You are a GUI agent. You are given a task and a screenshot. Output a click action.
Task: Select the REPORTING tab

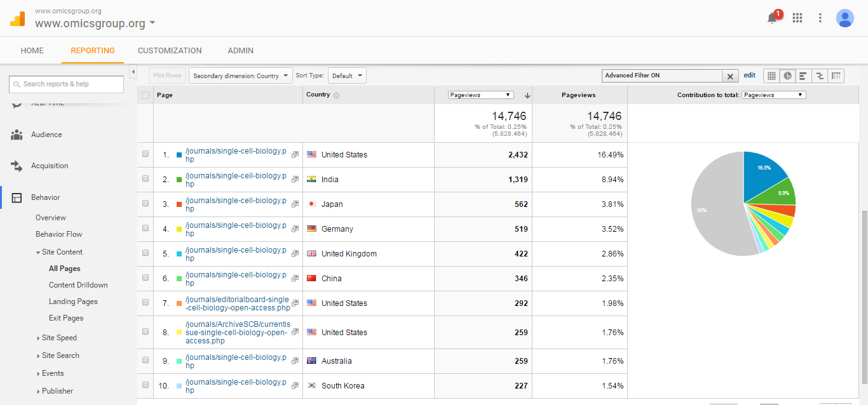[93, 51]
